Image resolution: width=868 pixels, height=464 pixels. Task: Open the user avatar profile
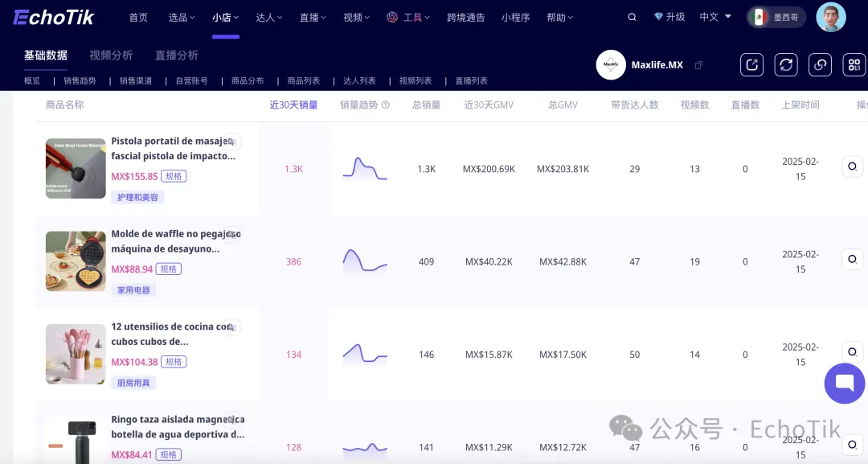[830, 17]
